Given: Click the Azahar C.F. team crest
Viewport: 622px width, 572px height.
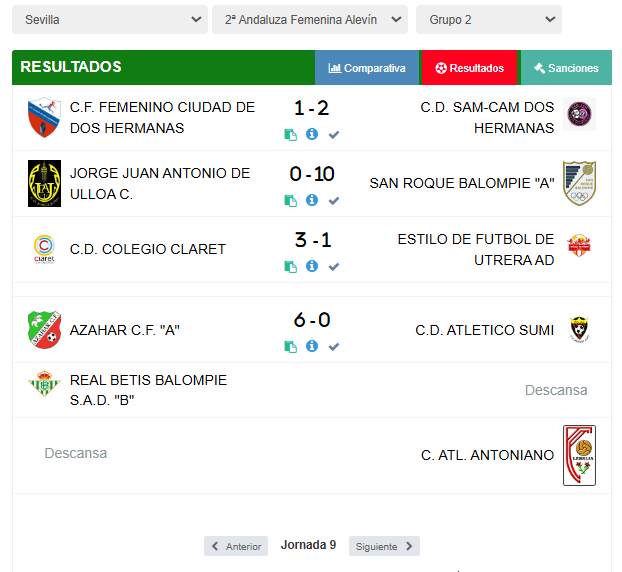Looking at the screenshot, I should tap(44, 330).
